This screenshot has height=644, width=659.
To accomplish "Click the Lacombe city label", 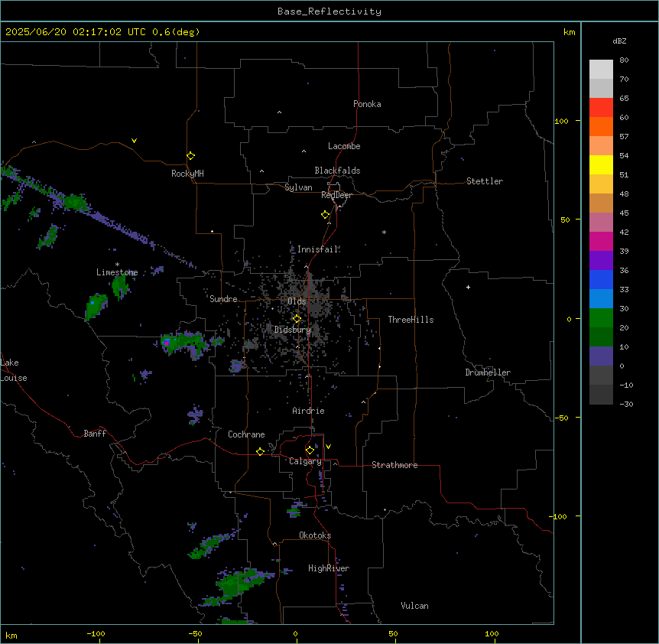I will 344,146.
